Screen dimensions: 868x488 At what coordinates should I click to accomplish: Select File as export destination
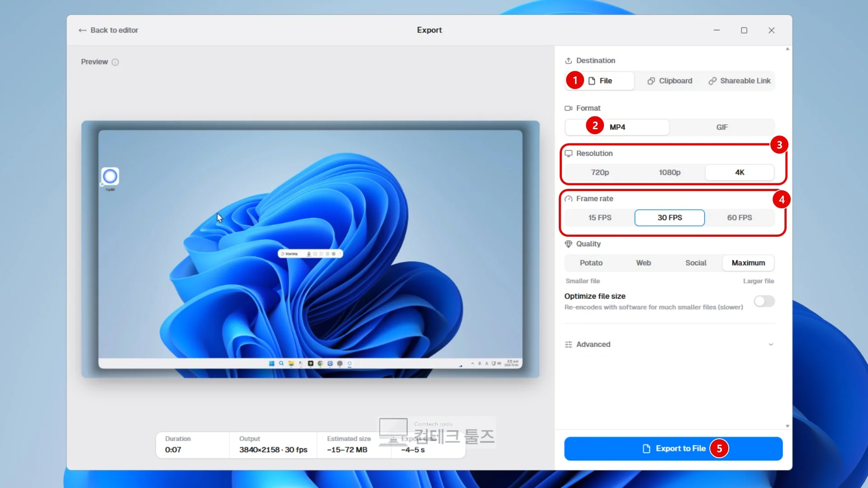pyautogui.click(x=599, y=81)
